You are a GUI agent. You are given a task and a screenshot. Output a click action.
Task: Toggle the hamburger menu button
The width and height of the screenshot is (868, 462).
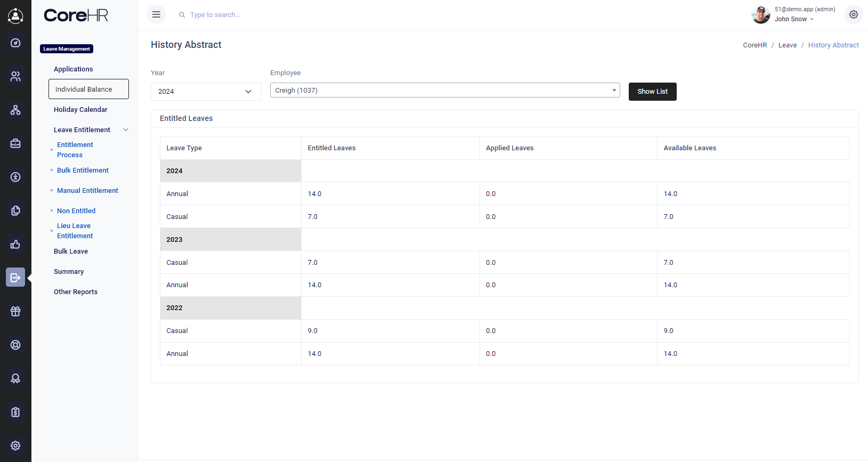(x=156, y=15)
